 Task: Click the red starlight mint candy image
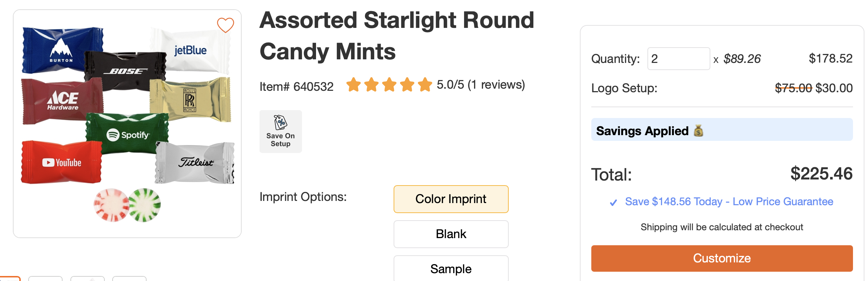point(111,205)
